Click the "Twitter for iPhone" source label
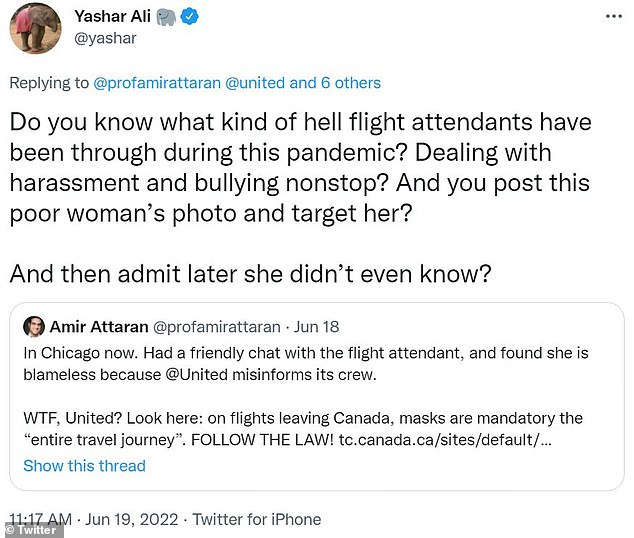The width and height of the screenshot is (634, 538). coord(256,519)
